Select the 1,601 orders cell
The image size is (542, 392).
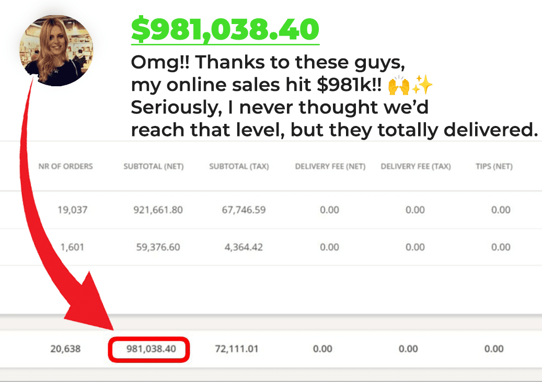coord(72,247)
